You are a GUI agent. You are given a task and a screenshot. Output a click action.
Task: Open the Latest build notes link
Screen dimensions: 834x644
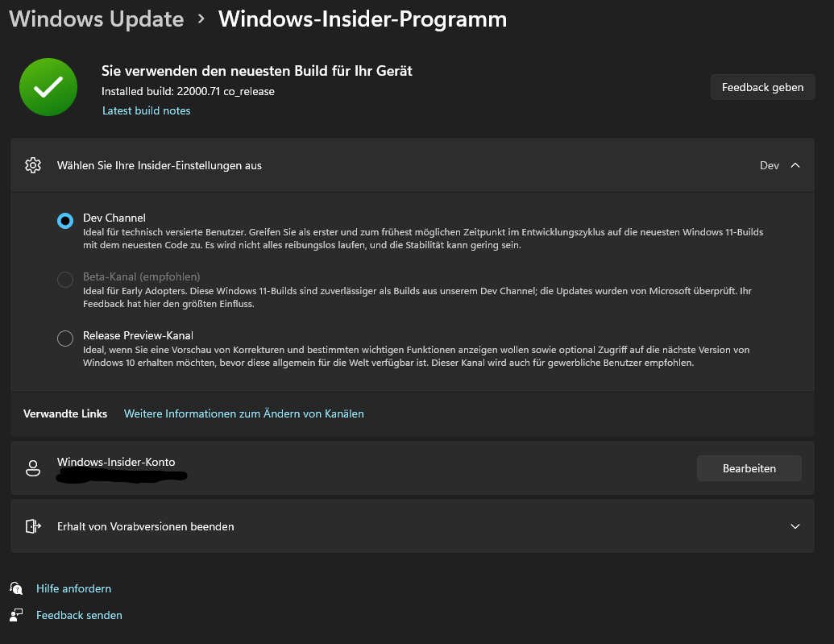(147, 110)
